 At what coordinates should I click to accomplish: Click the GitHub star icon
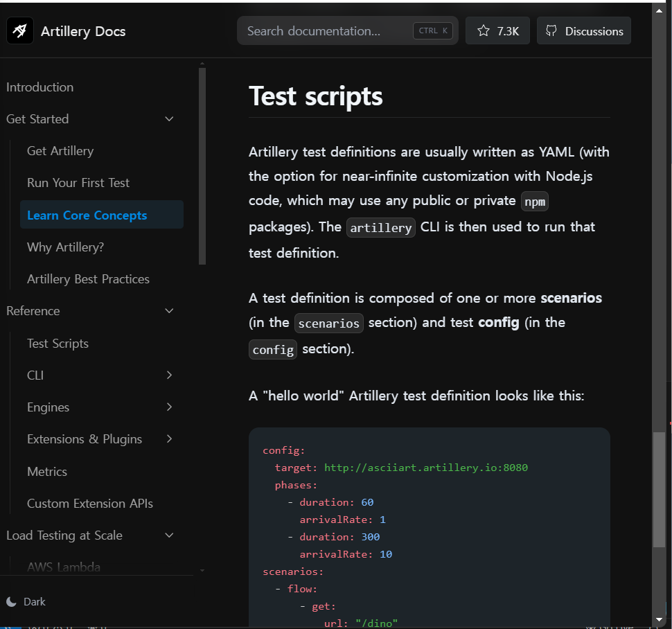484,31
